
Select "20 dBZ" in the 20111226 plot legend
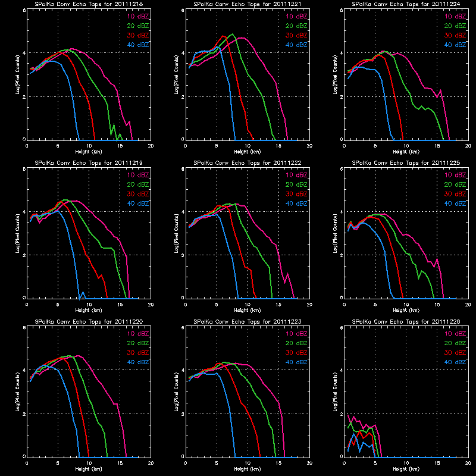click(x=455, y=343)
